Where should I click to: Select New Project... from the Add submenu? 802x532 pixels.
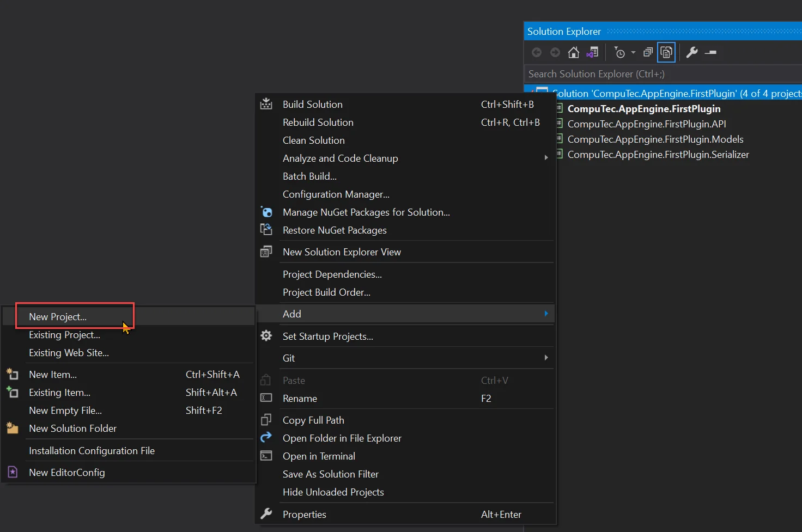[x=58, y=316]
